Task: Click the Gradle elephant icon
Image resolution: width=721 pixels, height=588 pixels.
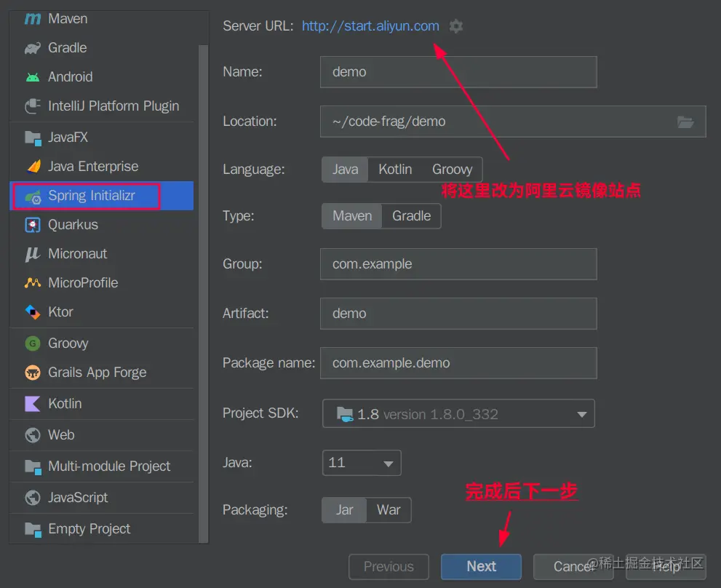Action: tap(33, 48)
